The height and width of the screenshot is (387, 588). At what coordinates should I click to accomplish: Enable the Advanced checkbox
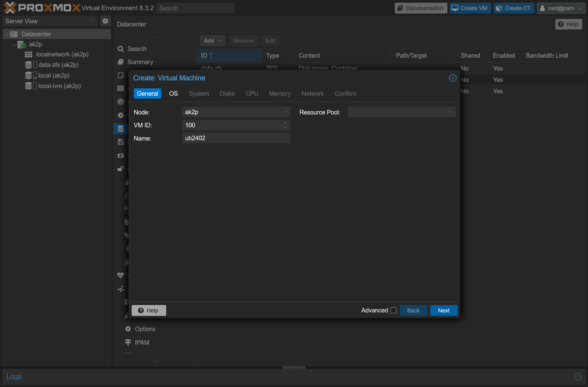(393, 310)
